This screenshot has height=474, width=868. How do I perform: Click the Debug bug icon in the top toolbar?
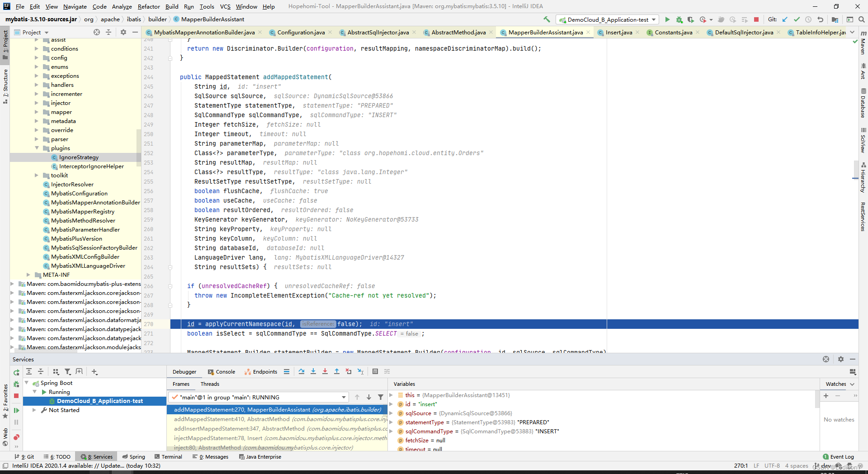tap(679, 19)
